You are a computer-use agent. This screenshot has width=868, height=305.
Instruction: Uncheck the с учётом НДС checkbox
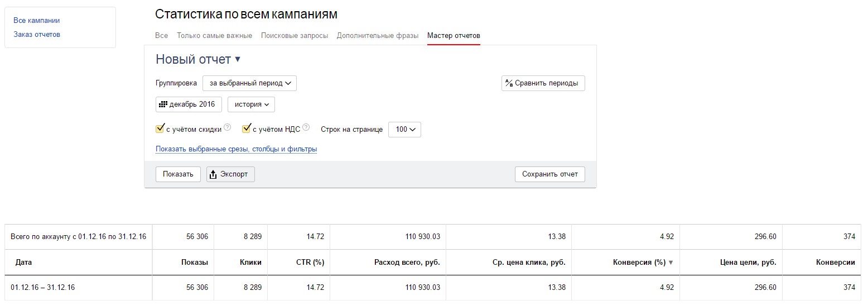[x=246, y=129]
